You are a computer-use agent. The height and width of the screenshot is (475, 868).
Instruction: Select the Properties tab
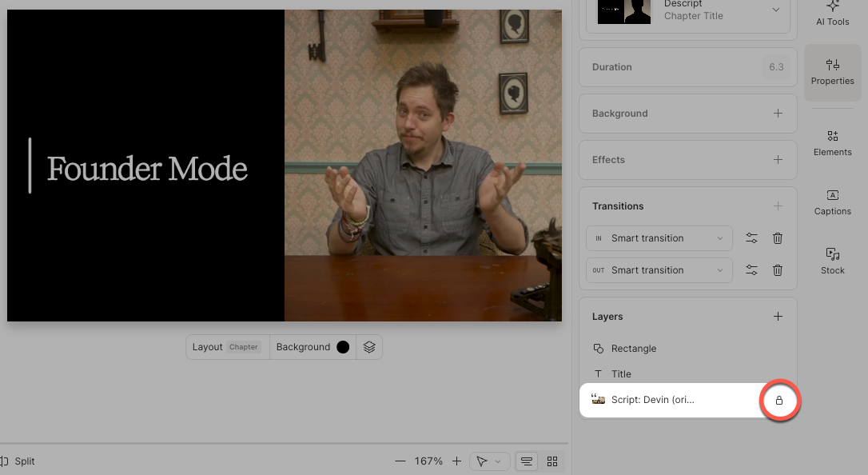(832, 72)
